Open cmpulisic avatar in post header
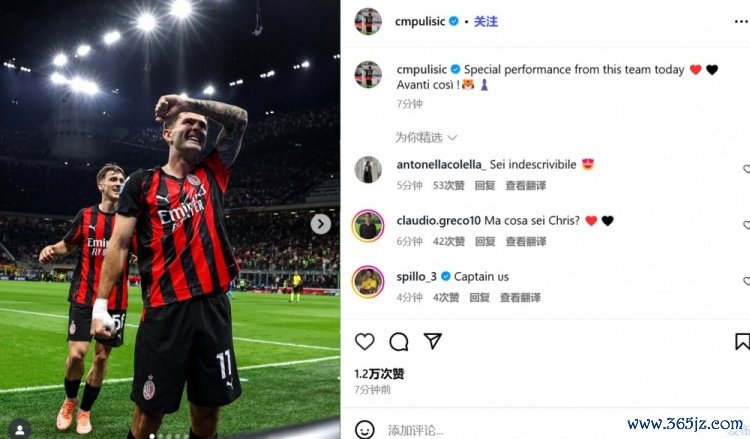The height and width of the screenshot is (439, 750). tap(368, 22)
